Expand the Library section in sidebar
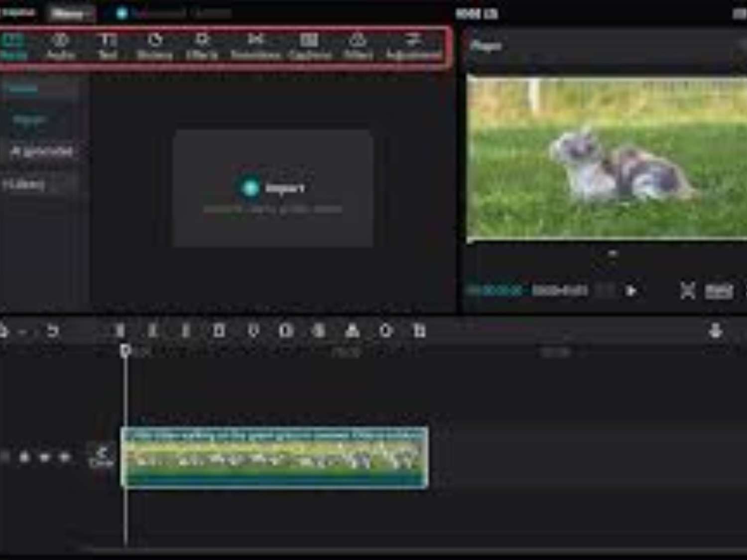This screenshot has width=747, height=560. (x=25, y=185)
